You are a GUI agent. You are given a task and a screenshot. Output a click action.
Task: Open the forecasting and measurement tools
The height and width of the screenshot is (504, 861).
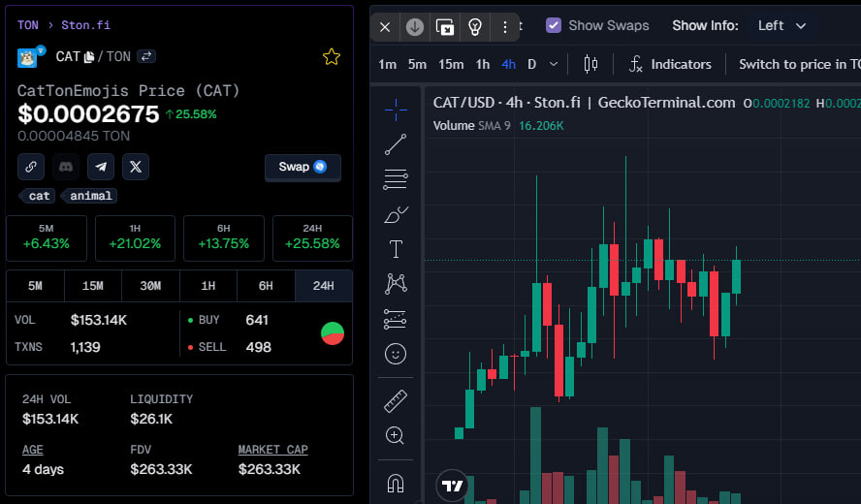point(396,319)
